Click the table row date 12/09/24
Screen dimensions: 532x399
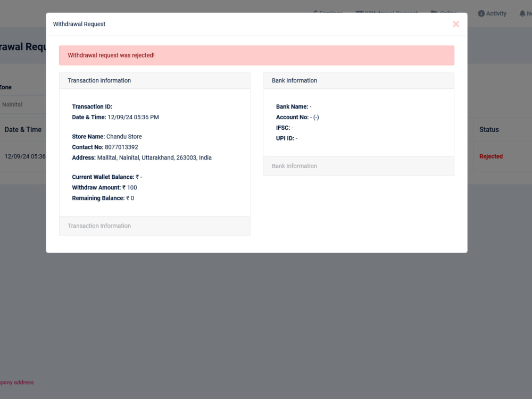pyautogui.click(x=25, y=156)
